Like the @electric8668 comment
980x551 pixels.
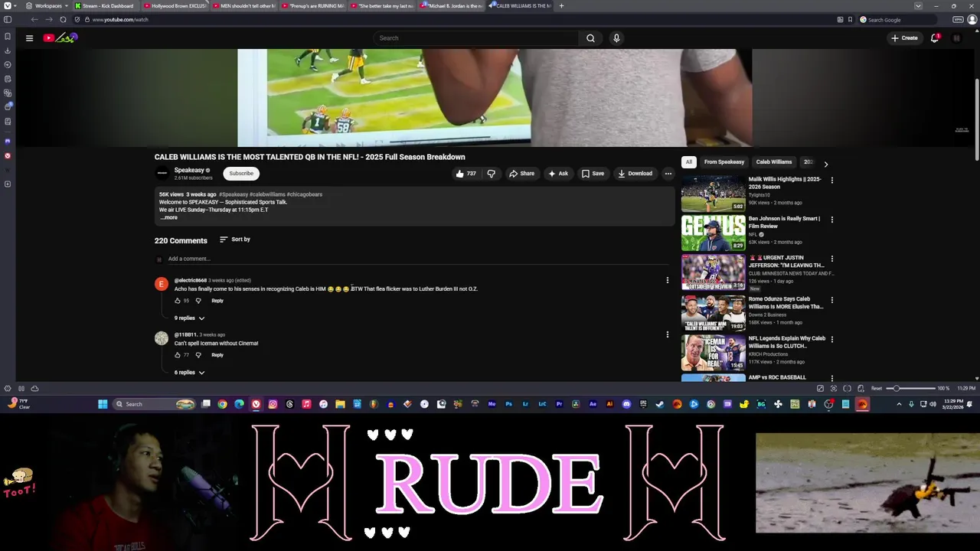coord(178,301)
